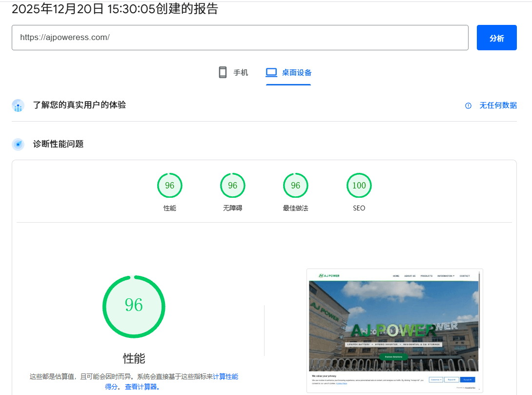Click the info icon before 无任何数据

(468, 105)
